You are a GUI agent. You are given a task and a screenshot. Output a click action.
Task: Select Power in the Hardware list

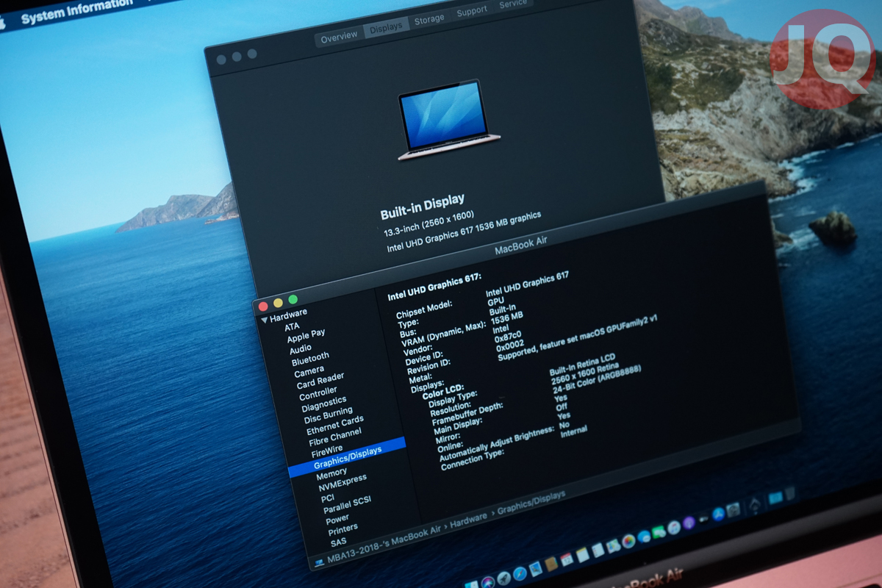click(337, 518)
